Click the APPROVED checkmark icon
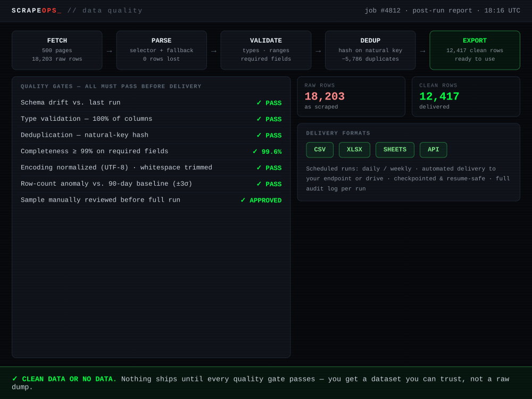 click(x=243, y=201)
